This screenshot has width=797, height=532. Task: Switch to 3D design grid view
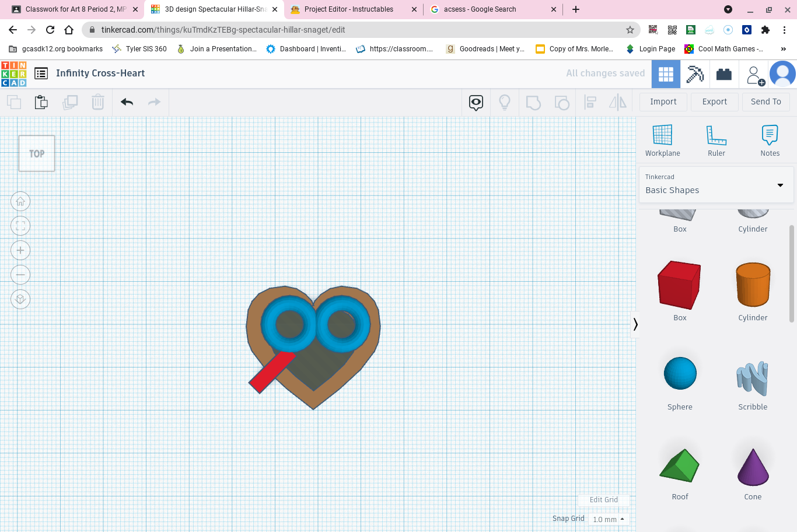click(x=666, y=74)
